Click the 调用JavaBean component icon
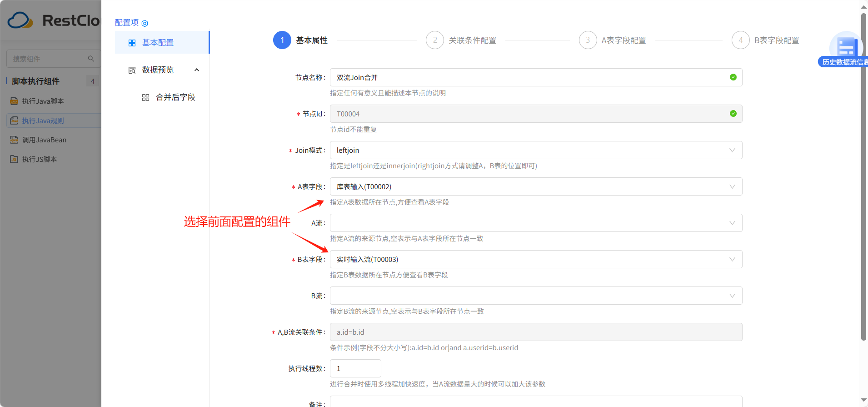868x407 pixels. tap(14, 140)
